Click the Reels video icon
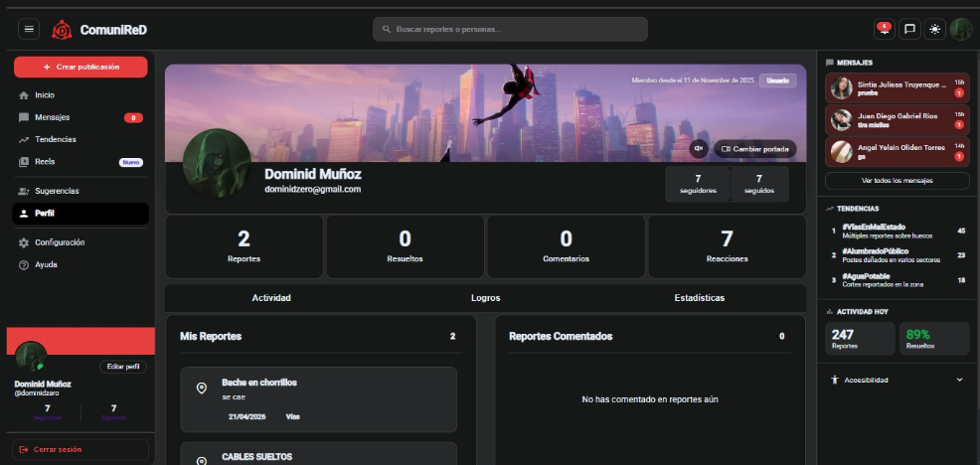Image resolution: width=980 pixels, height=465 pixels. coord(24,162)
